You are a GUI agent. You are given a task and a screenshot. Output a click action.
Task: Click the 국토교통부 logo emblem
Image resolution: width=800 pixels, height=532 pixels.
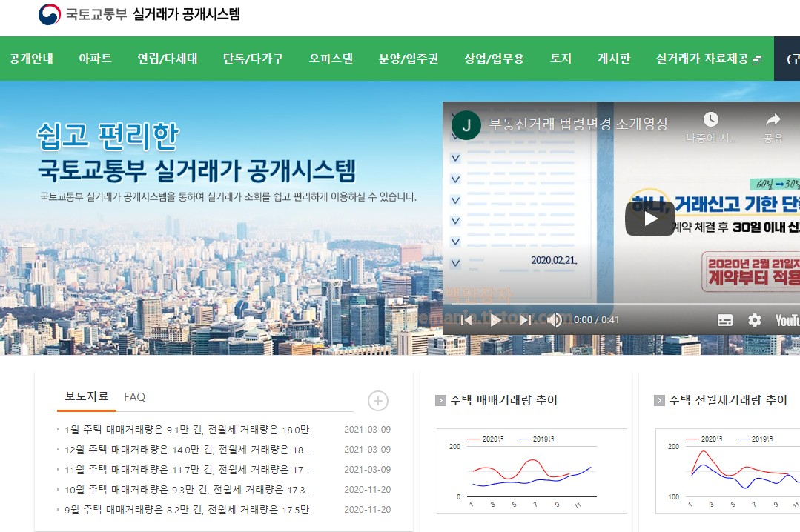[50, 14]
